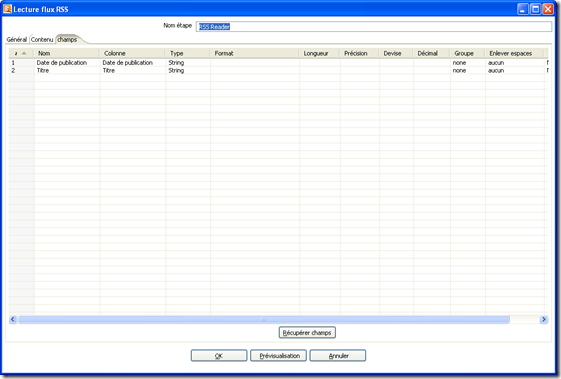Click the Enlever espaces column header

point(514,53)
